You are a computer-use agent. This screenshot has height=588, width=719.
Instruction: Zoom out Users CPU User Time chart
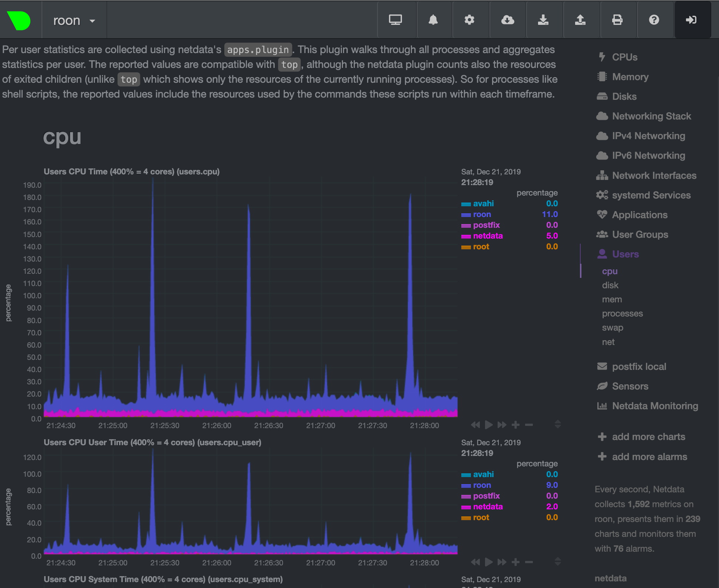coord(529,562)
